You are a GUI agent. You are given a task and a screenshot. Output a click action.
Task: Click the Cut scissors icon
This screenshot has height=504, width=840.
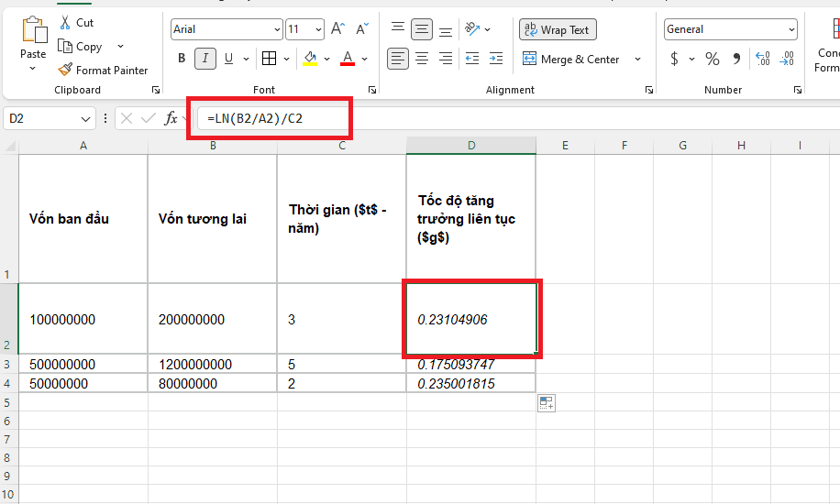click(65, 23)
